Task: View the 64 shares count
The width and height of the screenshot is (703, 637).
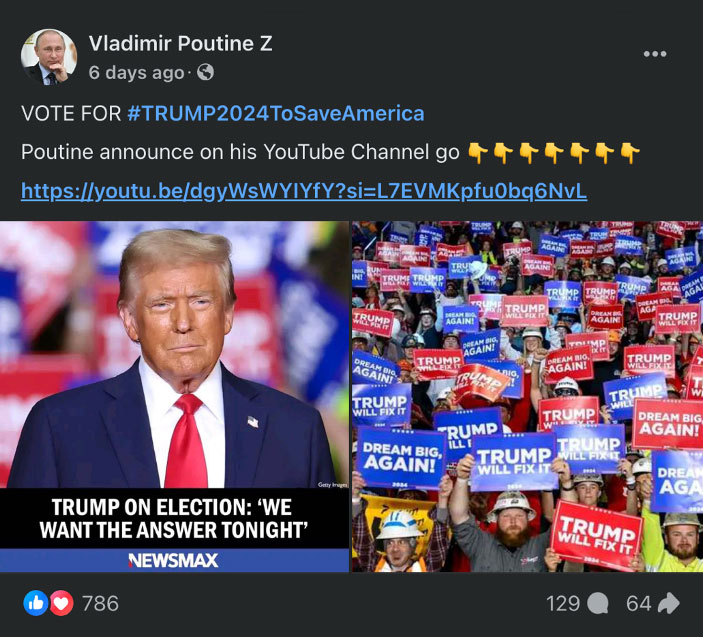Action: click(x=639, y=603)
